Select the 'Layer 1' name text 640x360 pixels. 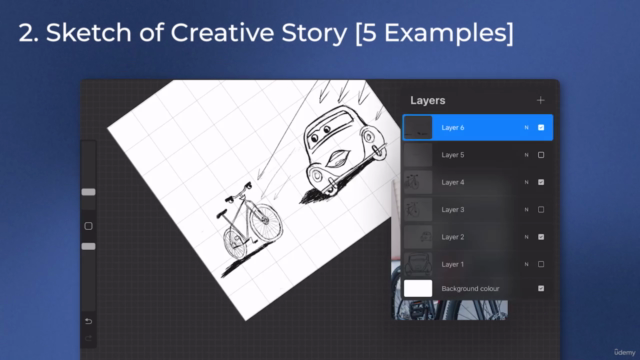(x=453, y=264)
